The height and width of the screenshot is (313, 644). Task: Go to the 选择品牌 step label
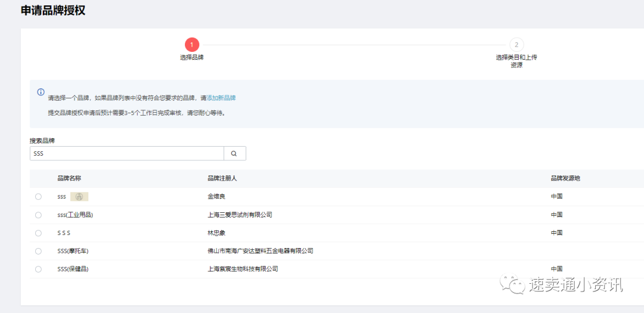click(x=192, y=57)
